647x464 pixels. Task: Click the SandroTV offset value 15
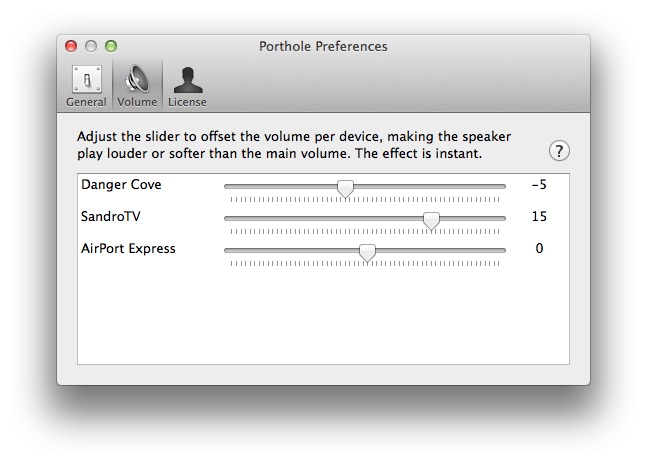pos(539,217)
